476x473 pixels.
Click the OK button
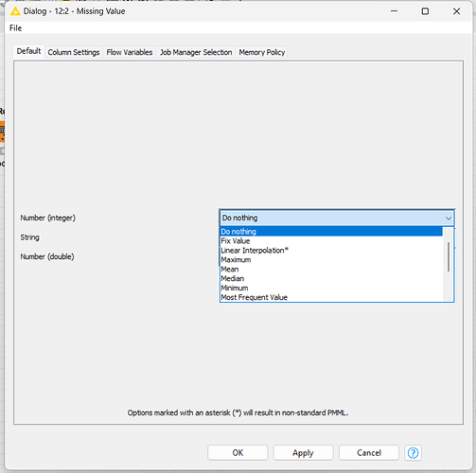pos(238,453)
